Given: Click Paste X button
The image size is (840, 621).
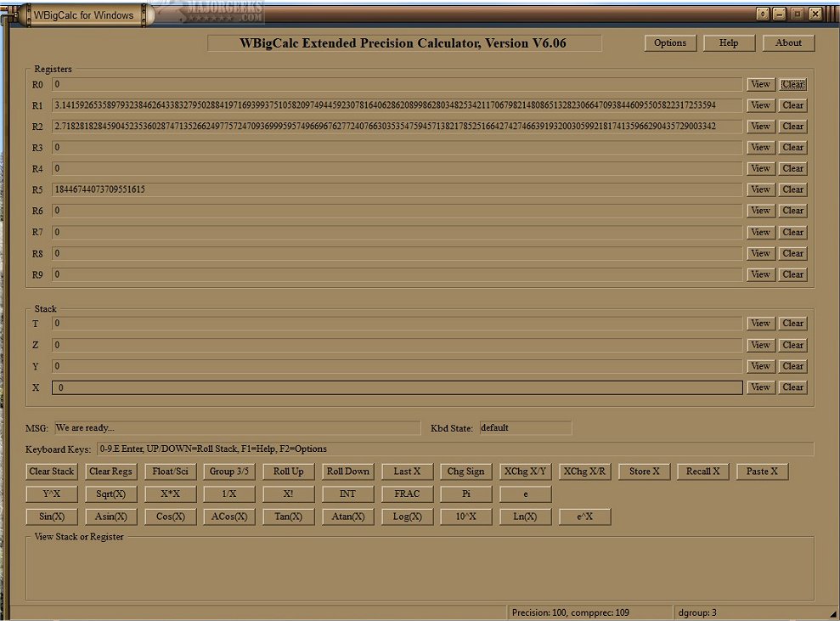Looking at the screenshot, I should click(x=763, y=471).
